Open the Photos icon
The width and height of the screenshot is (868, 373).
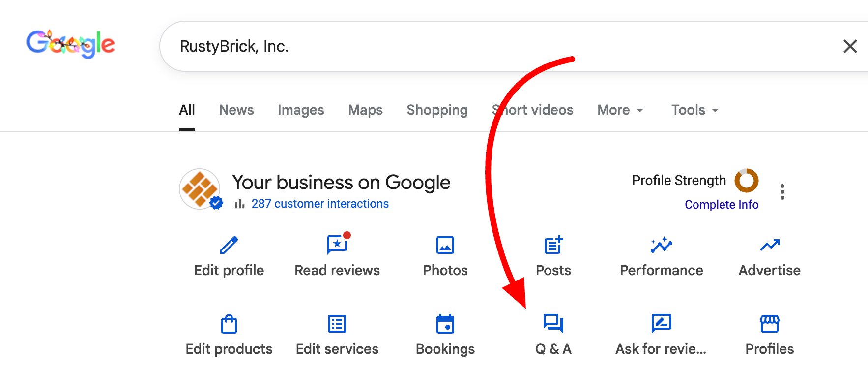[x=445, y=245]
